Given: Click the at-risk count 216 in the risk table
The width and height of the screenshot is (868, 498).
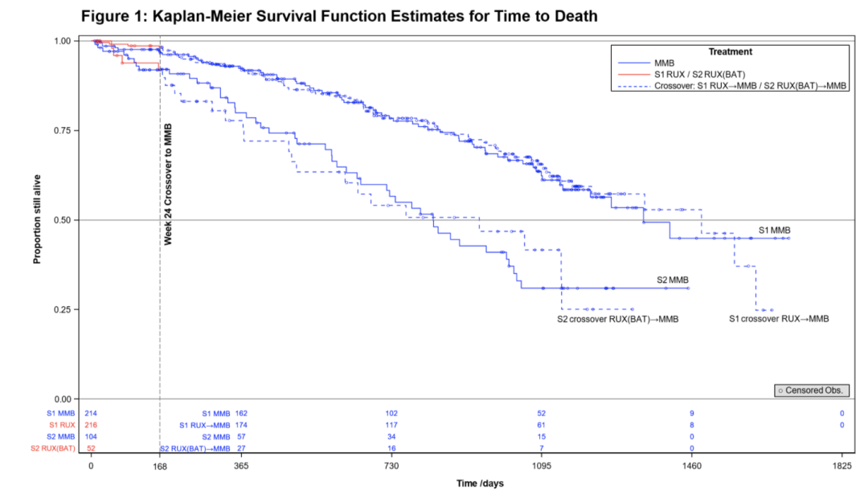Looking at the screenshot, I should point(91,425).
